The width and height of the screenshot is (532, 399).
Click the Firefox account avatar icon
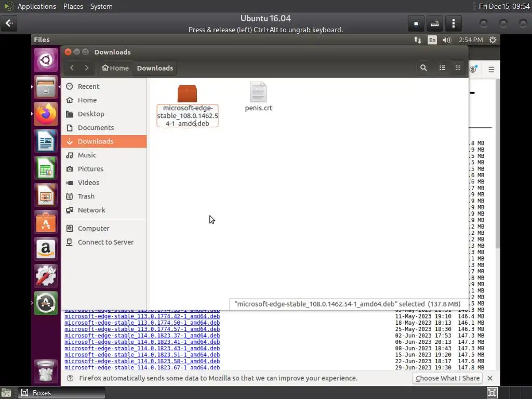pos(473,69)
